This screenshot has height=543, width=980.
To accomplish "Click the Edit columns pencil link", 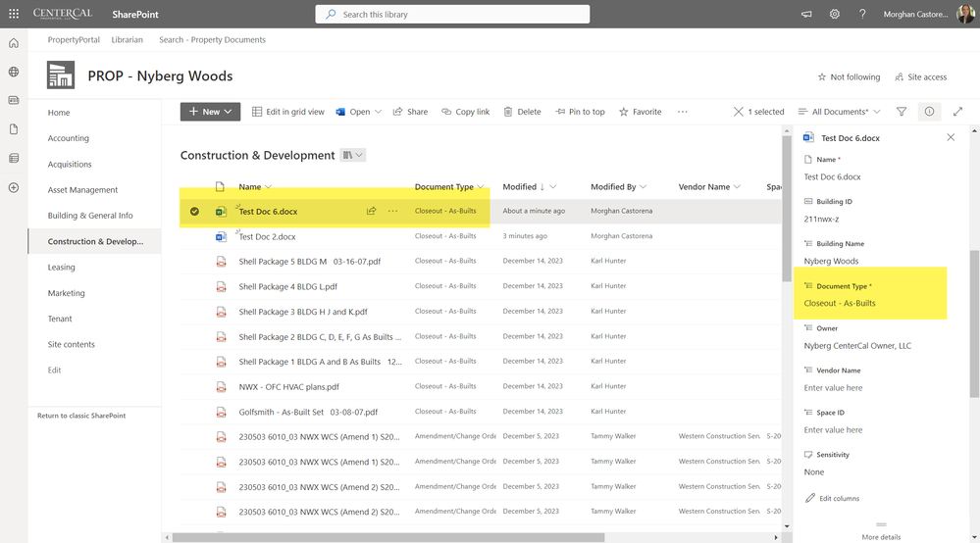I will pyautogui.click(x=832, y=498).
